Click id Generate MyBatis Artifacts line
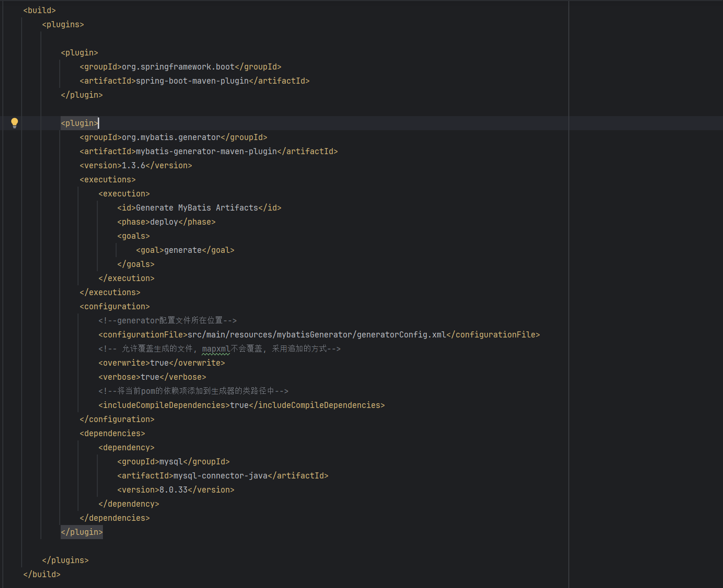This screenshot has height=588, width=723. [199, 208]
